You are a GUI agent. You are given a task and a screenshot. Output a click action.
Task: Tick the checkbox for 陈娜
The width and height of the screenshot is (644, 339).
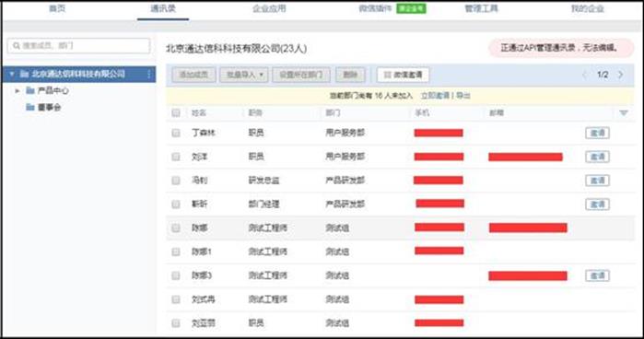[176, 228]
